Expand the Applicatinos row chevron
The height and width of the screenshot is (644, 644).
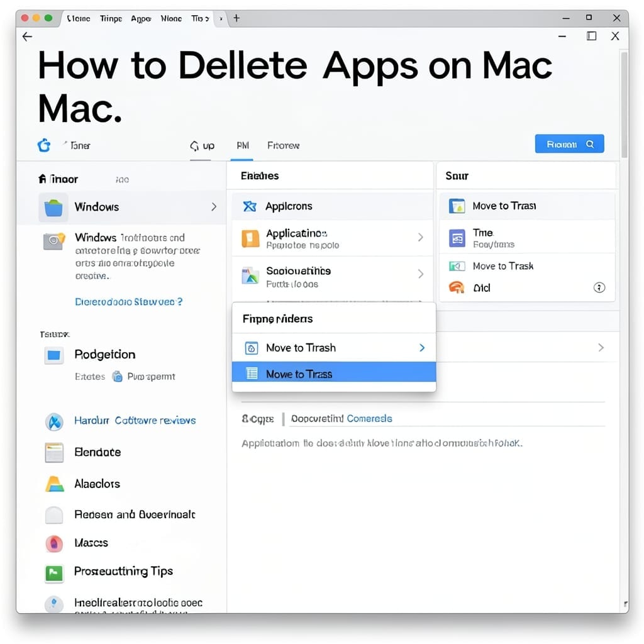click(421, 237)
